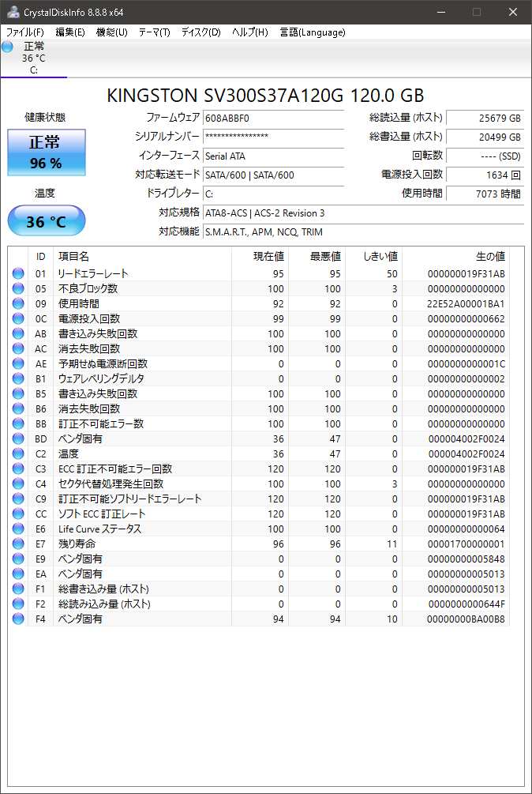Click status orb for BB 訂正不可能エラー数
Screen dimensions: 532x794
[18, 423]
